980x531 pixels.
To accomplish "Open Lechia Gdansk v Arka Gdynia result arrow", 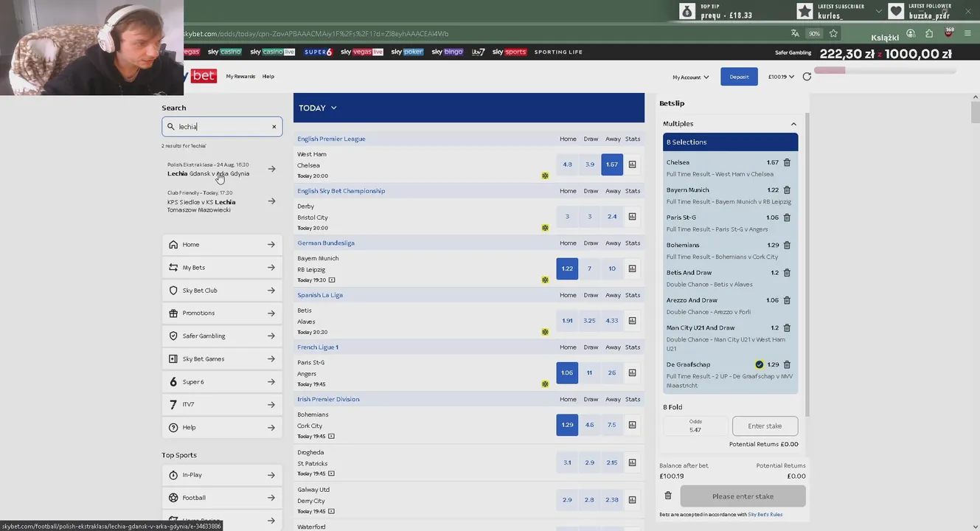I will tap(271, 169).
